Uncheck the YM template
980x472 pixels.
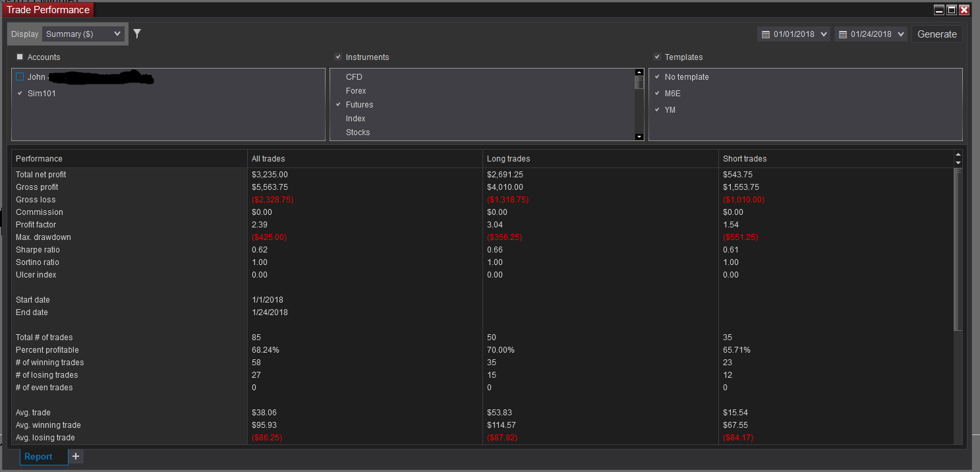657,109
